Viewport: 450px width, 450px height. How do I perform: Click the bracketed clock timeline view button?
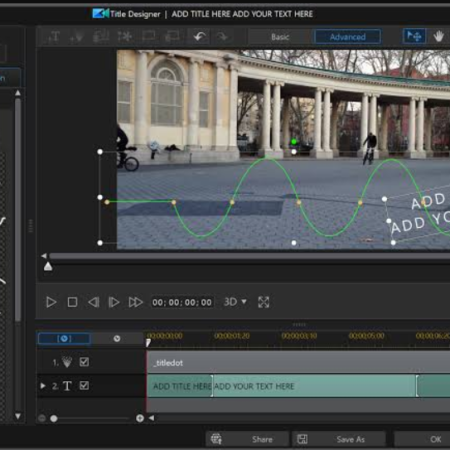64,339
